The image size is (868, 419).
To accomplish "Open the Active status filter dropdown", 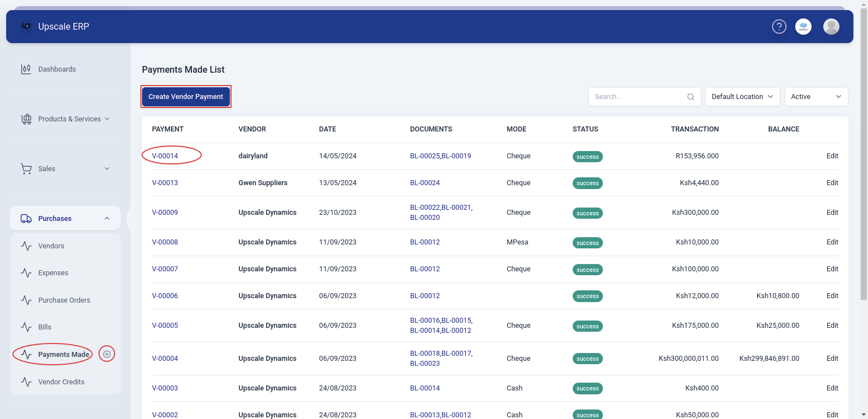I will [816, 97].
